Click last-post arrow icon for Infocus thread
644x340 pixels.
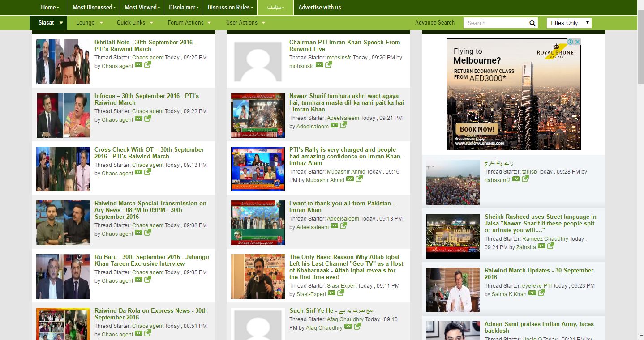pos(139,119)
